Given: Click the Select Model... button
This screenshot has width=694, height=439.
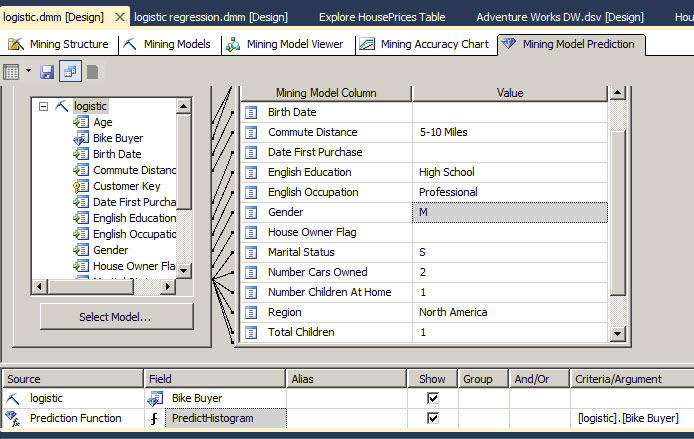Looking at the screenshot, I should [116, 317].
